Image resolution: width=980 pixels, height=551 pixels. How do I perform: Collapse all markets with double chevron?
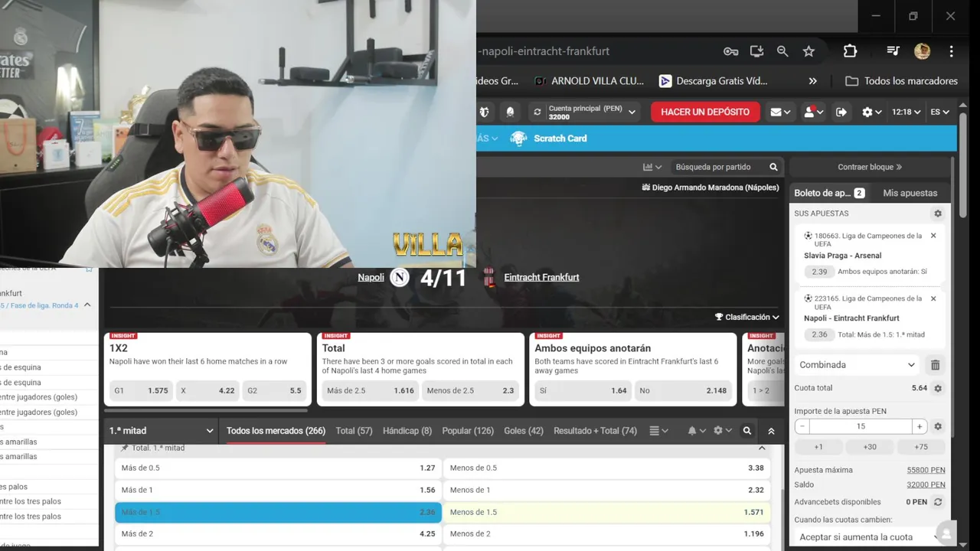pos(771,431)
